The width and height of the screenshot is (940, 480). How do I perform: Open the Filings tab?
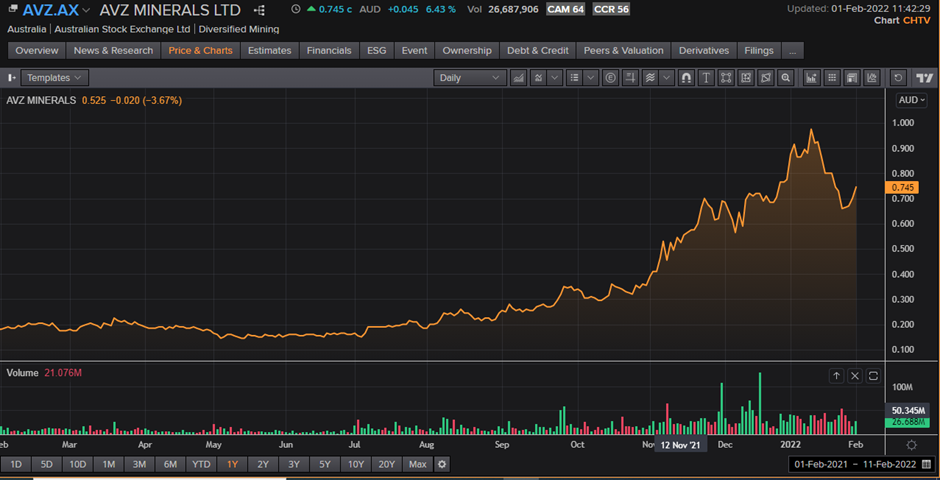click(759, 50)
